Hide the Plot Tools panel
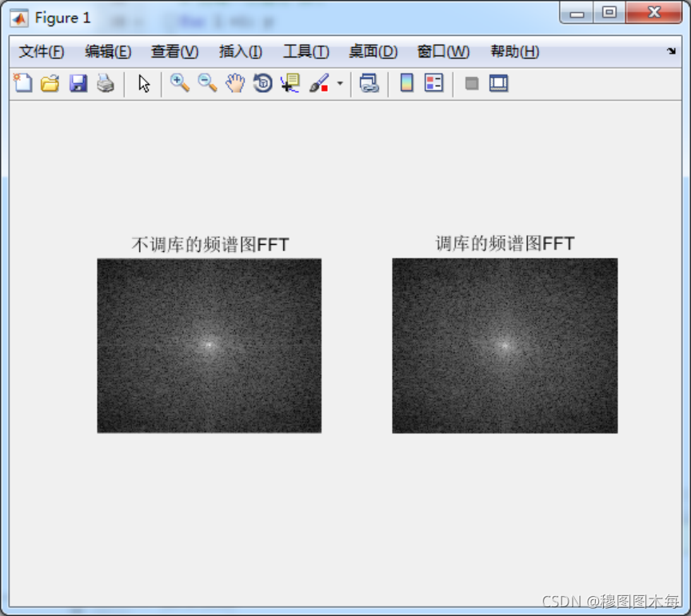The width and height of the screenshot is (691, 616). tap(471, 82)
